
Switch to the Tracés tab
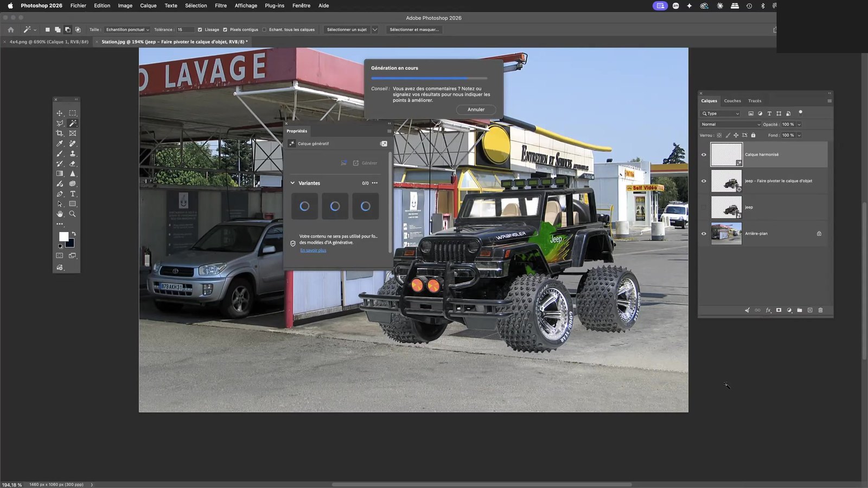point(755,101)
